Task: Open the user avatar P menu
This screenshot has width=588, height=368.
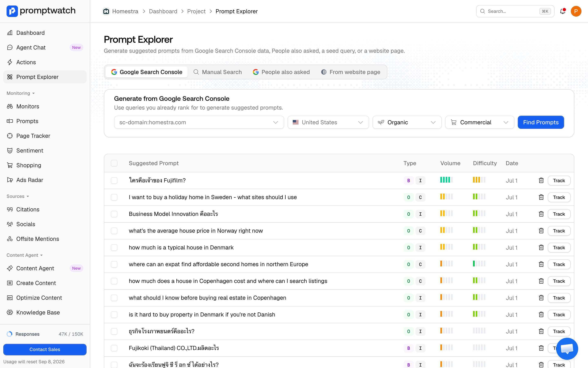Action: click(x=576, y=11)
